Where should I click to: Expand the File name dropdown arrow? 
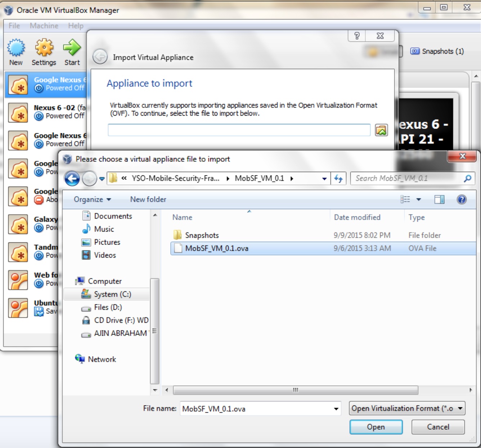tap(336, 409)
